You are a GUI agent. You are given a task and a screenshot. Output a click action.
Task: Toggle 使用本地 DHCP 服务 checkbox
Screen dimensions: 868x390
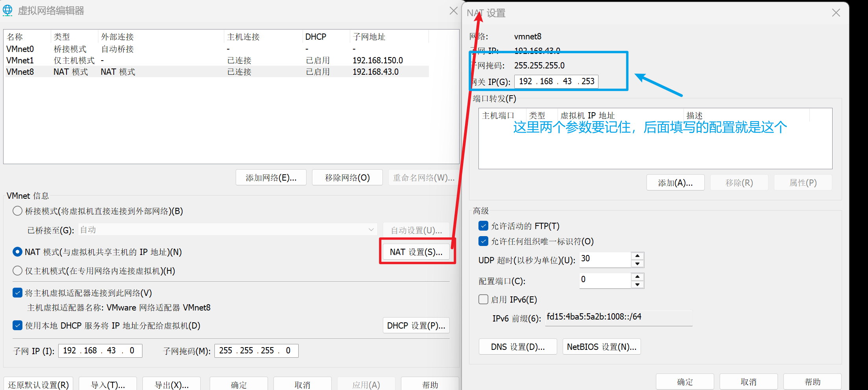point(17,325)
